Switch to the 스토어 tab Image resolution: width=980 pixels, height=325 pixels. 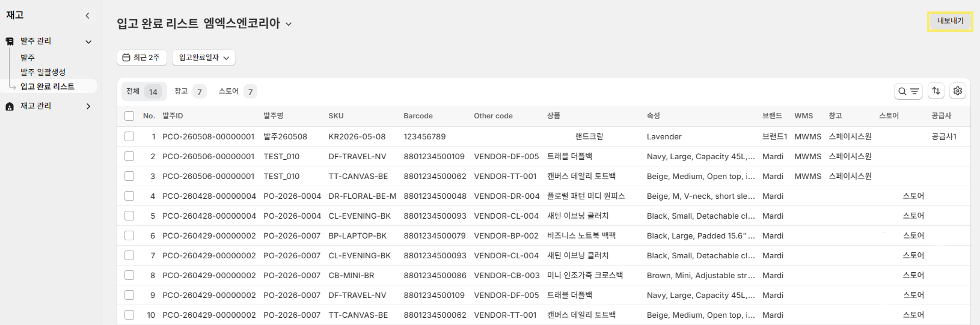237,91
